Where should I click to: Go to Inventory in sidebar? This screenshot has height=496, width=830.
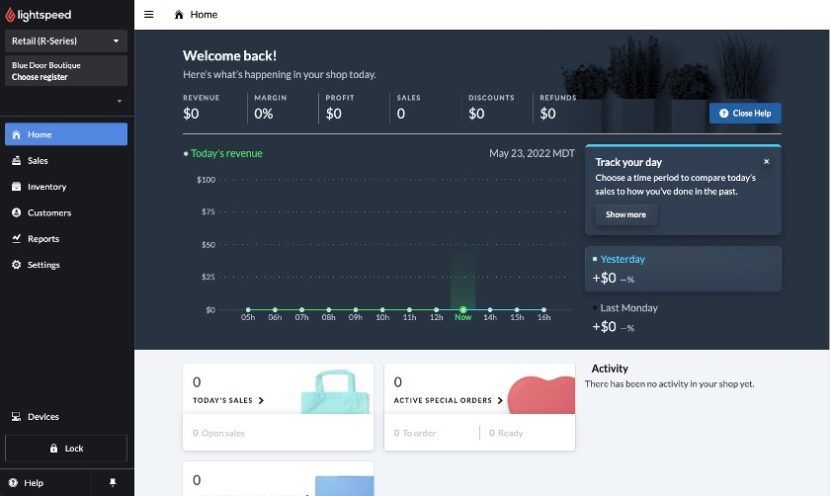66,186
